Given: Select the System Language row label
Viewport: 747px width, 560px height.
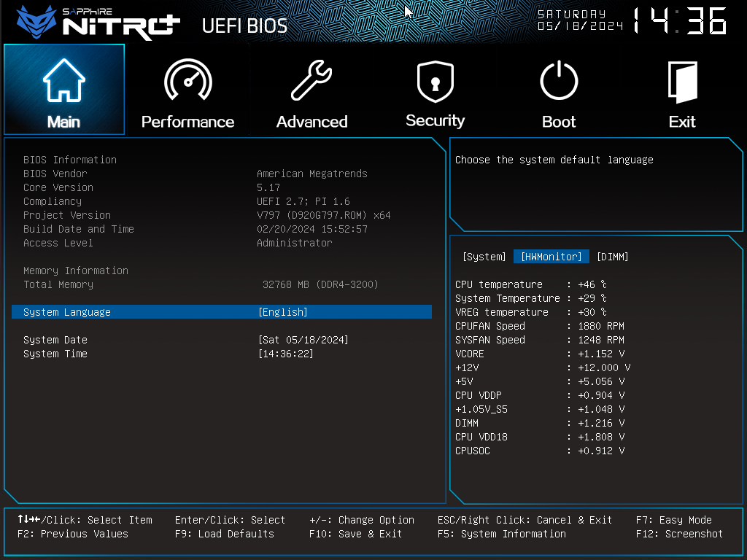Looking at the screenshot, I should 66,312.
